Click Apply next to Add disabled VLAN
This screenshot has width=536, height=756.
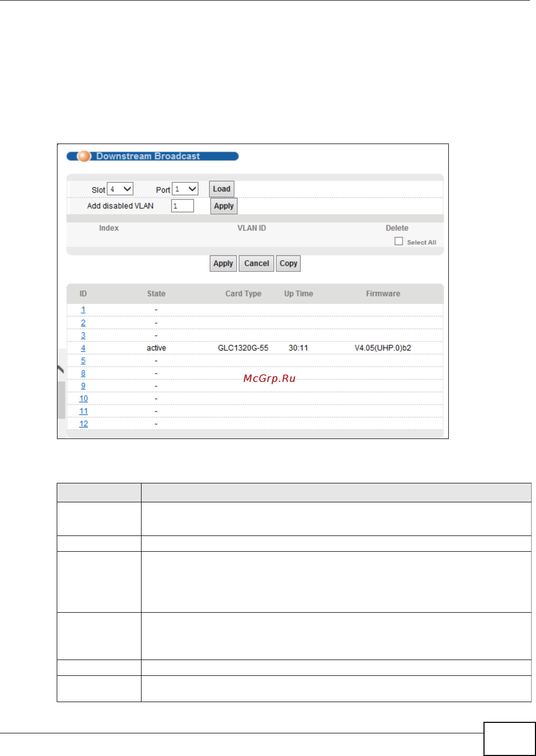tap(224, 206)
